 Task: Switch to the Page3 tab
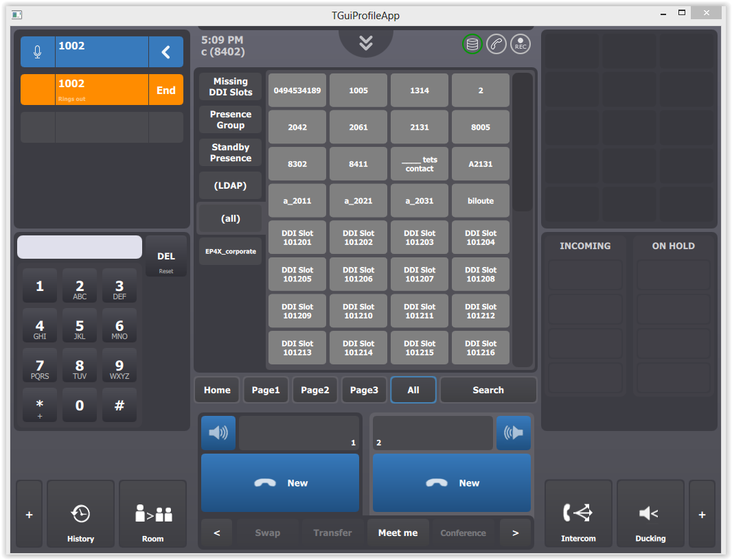coord(364,390)
